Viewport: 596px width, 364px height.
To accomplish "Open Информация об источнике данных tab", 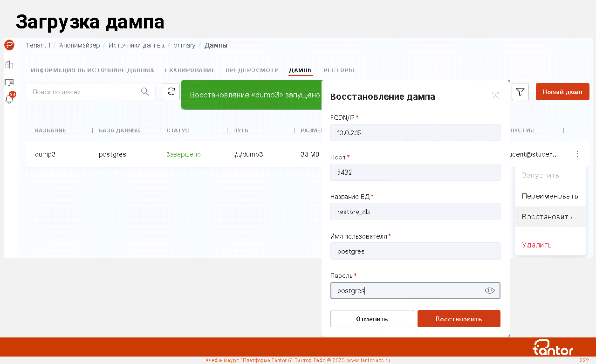I will click(x=92, y=70).
